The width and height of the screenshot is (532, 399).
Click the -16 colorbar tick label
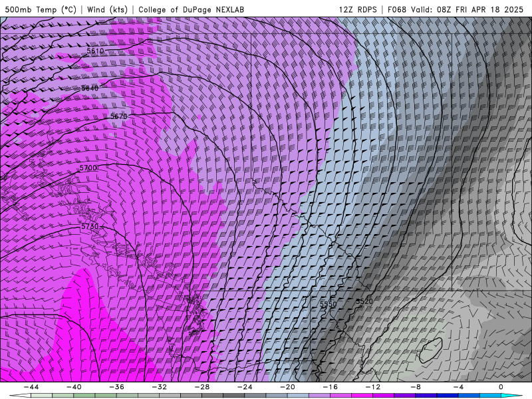330,387
